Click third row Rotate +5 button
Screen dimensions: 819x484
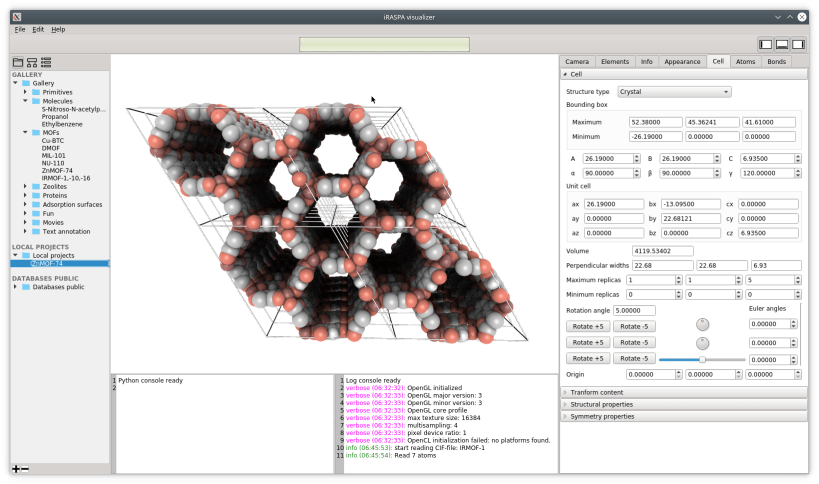(588, 359)
